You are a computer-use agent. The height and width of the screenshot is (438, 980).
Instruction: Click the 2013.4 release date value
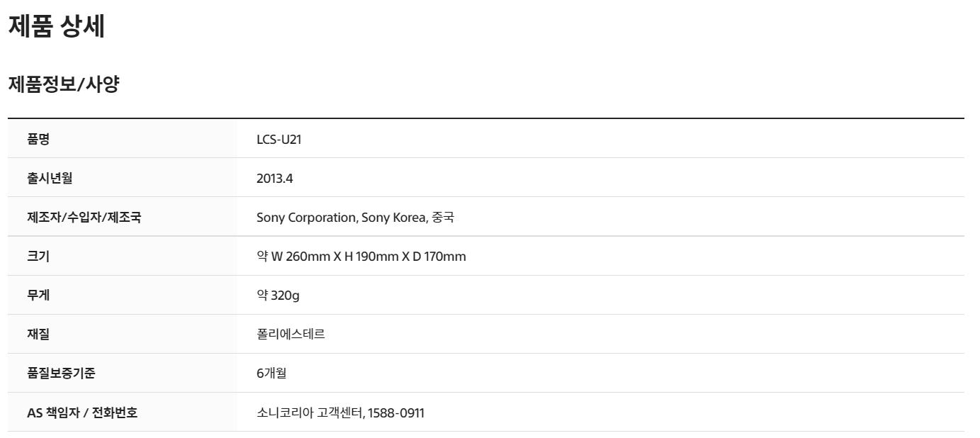click(274, 178)
